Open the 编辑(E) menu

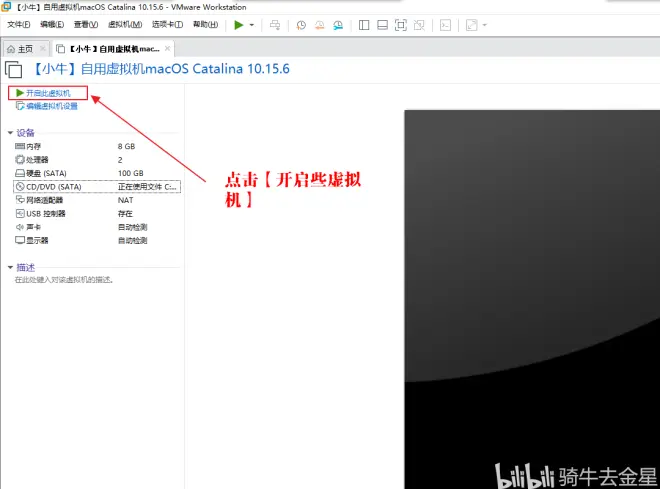coord(52,24)
